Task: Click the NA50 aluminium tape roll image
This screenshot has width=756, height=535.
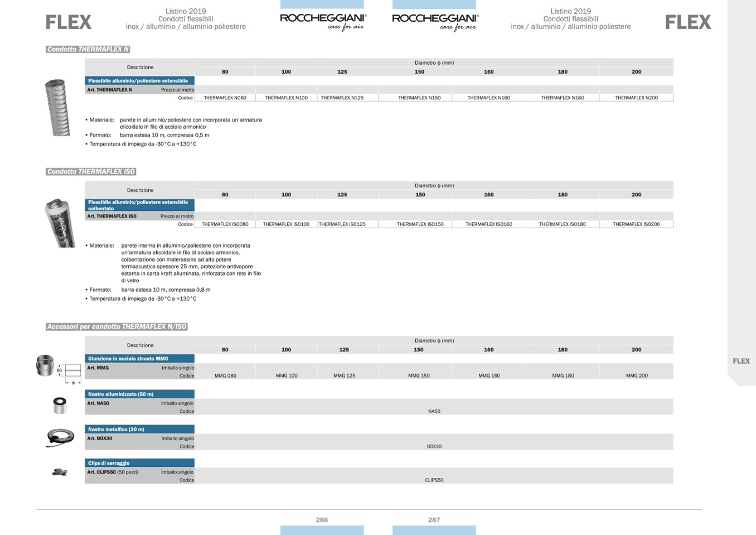Action: 59,405
